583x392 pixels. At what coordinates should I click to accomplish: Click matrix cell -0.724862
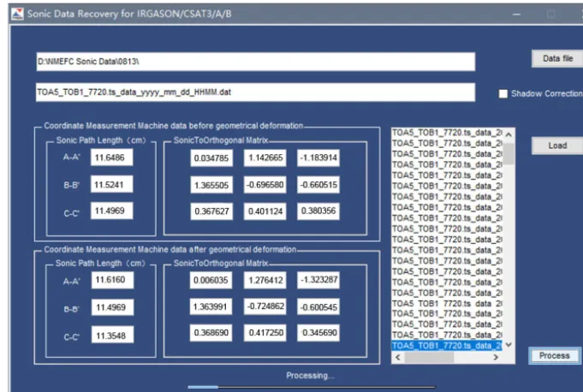(x=265, y=306)
